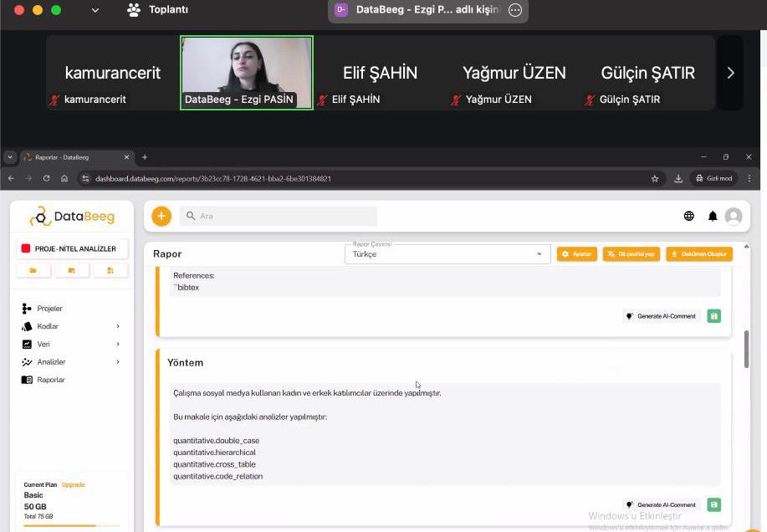Open Projeler in the sidebar

[x=49, y=309]
